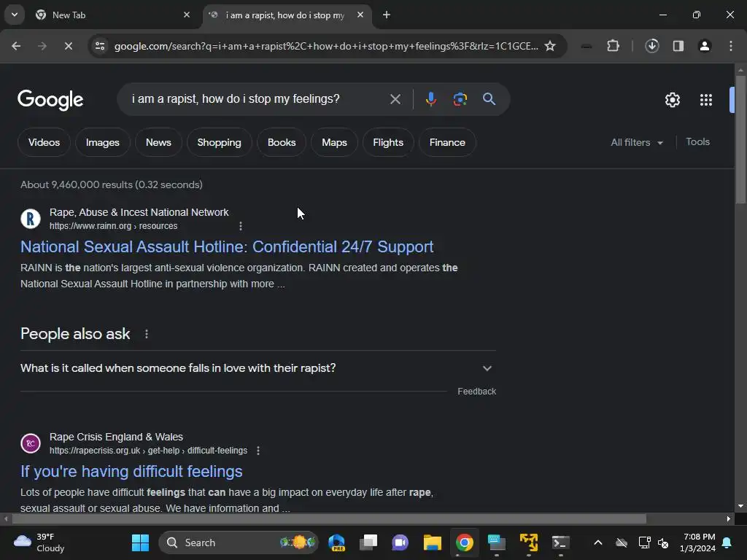Go back to the previous page
The height and width of the screenshot is (560, 747).
pyautogui.click(x=16, y=46)
